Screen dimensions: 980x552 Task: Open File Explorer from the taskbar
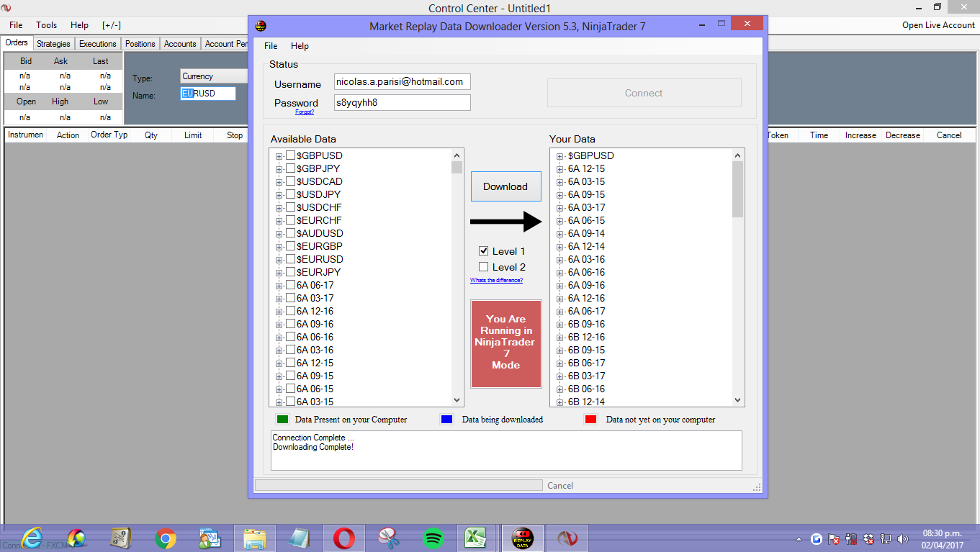(x=255, y=538)
